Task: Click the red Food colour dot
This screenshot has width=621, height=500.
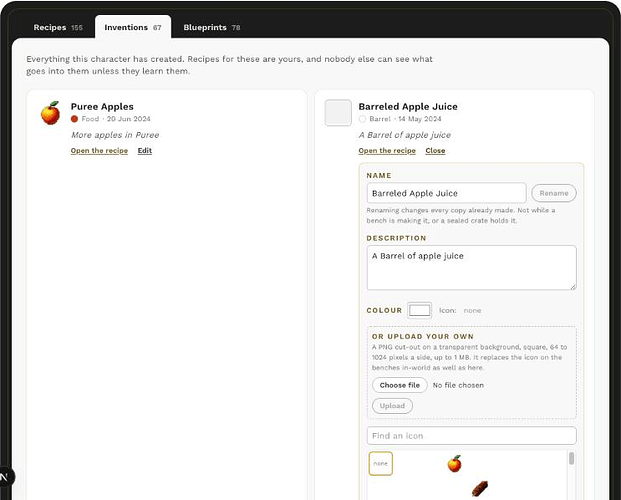Action: tap(74, 119)
